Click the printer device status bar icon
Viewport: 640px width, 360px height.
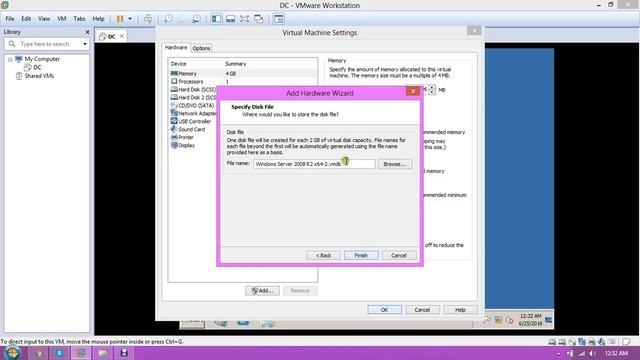click(x=591, y=342)
